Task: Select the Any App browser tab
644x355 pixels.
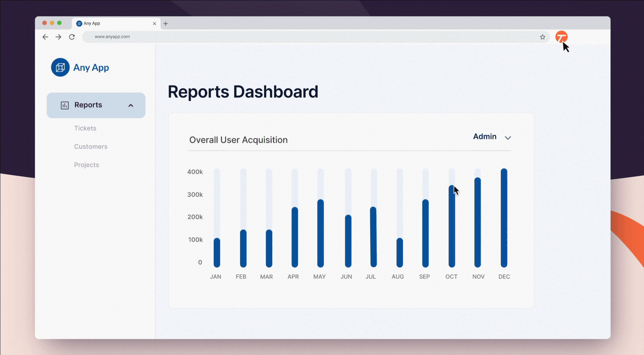Action: pyautogui.click(x=116, y=23)
